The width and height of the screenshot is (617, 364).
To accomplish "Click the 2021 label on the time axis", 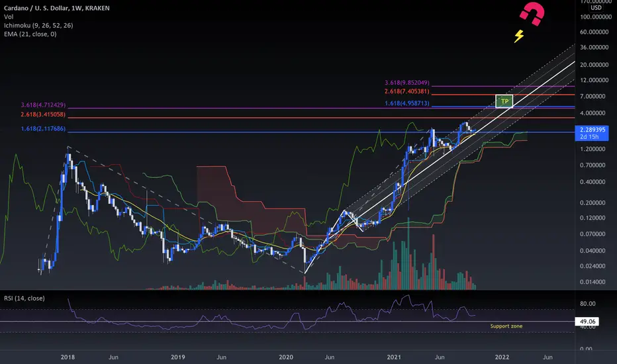I will pyautogui.click(x=394, y=357).
